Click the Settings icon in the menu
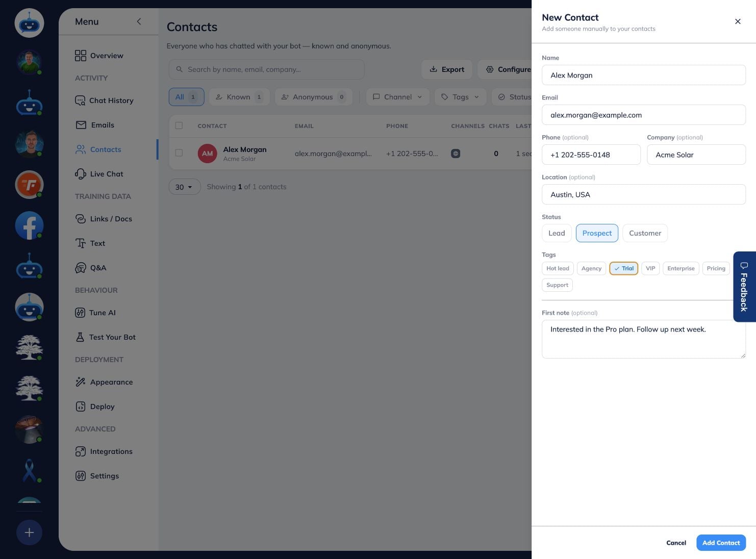Image resolution: width=756 pixels, height=559 pixels. tap(81, 476)
